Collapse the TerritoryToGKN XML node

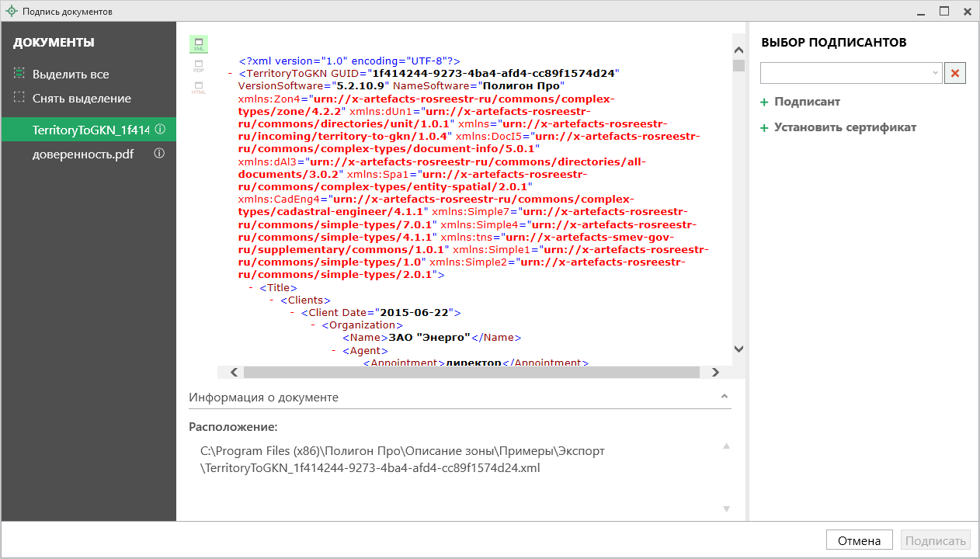pos(231,74)
